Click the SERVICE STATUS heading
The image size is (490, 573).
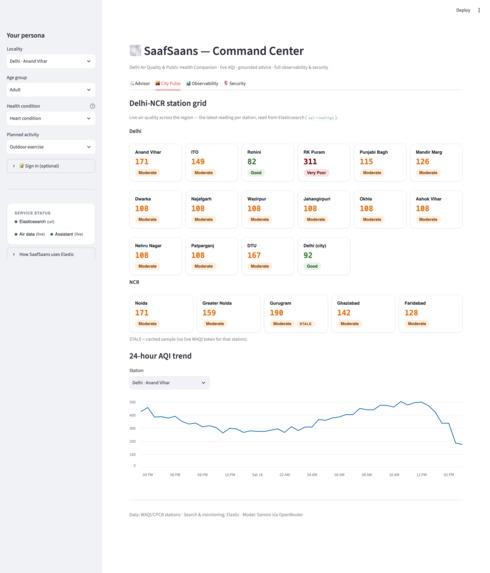tap(33, 213)
